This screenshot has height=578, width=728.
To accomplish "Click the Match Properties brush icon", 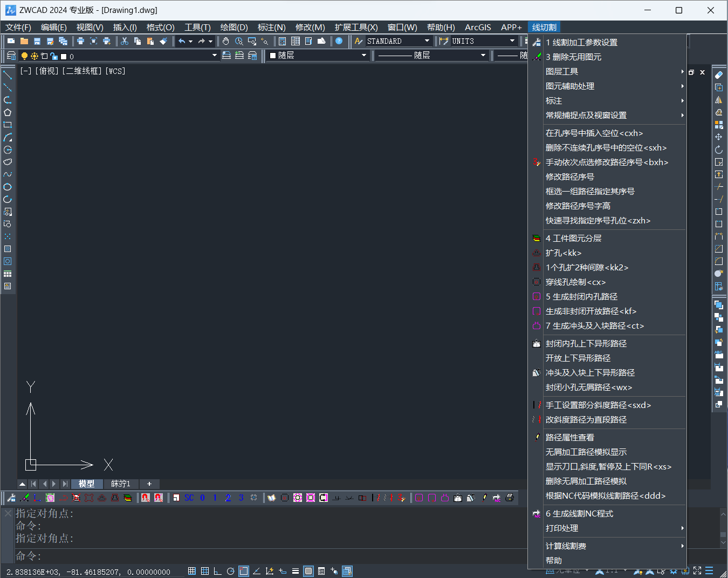I will 163,41.
